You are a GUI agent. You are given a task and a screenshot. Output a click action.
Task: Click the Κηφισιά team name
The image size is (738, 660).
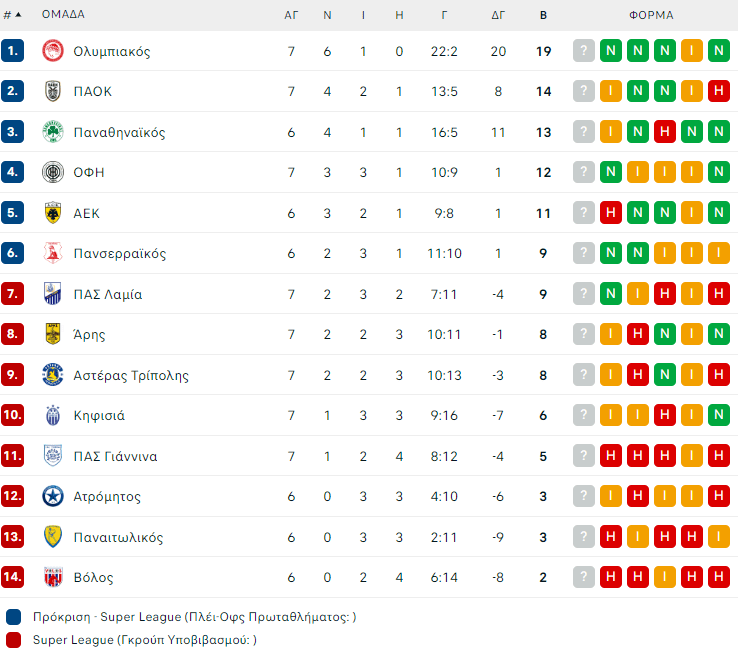[99, 415]
